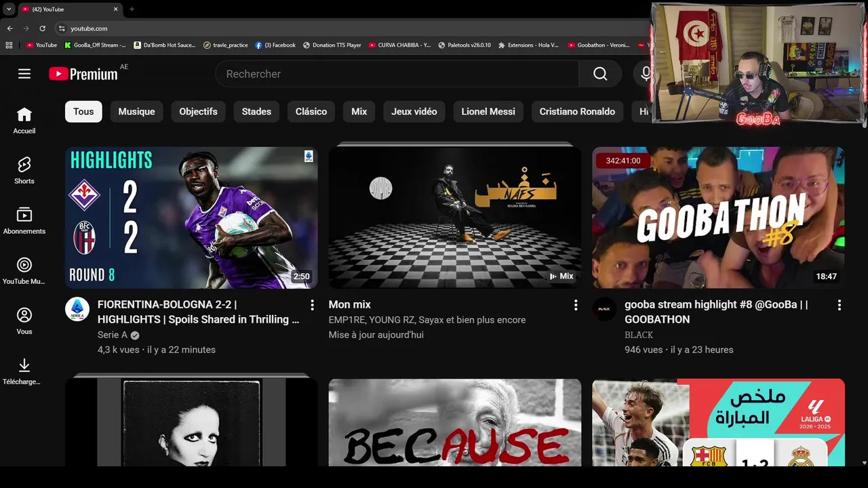Open the hamburger guide menu
Image resolution: width=868 pixels, height=488 pixels.
click(24, 74)
